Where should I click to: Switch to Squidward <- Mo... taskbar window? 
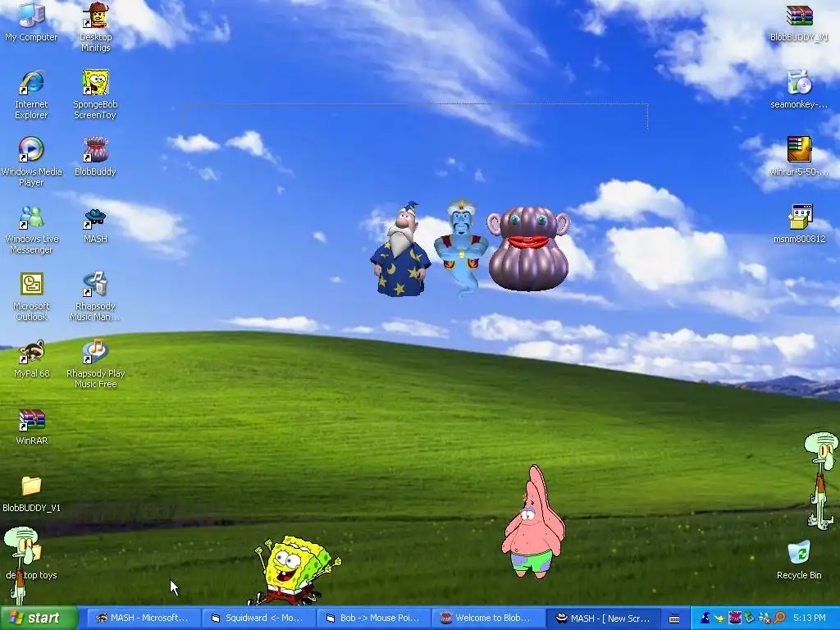(x=257, y=619)
